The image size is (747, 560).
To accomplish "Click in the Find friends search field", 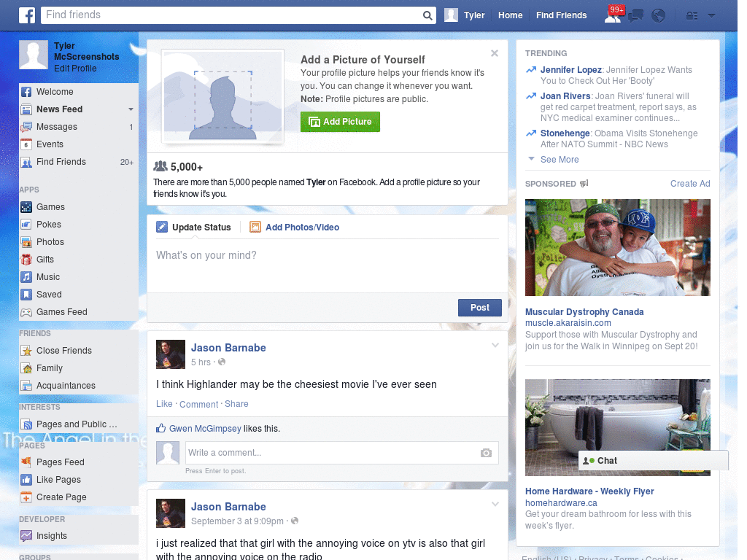I will click(x=231, y=15).
